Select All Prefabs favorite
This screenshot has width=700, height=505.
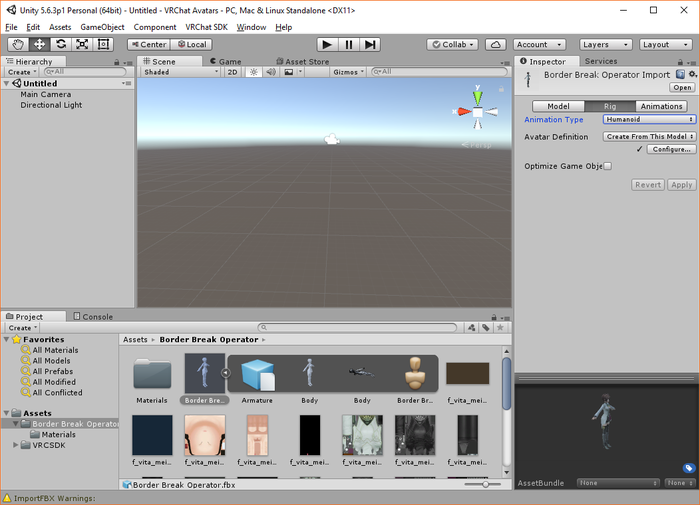[52, 371]
